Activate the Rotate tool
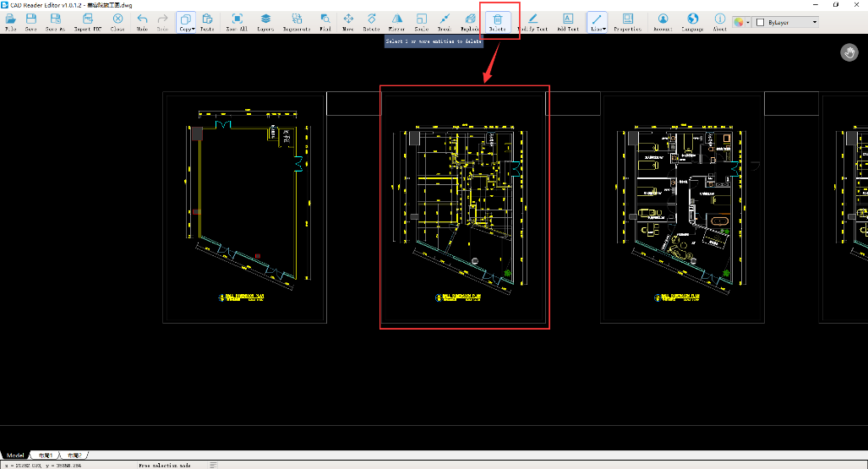 pos(371,20)
